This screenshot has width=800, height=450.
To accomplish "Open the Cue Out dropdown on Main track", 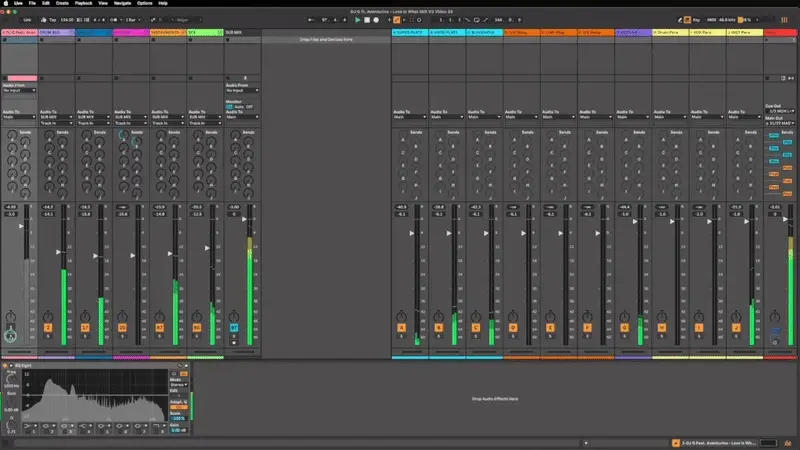I will click(780, 111).
